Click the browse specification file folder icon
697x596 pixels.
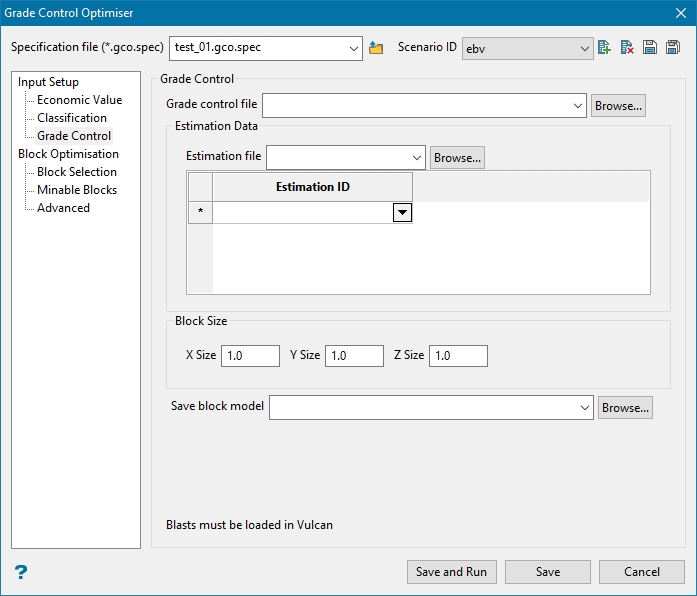[376, 48]
